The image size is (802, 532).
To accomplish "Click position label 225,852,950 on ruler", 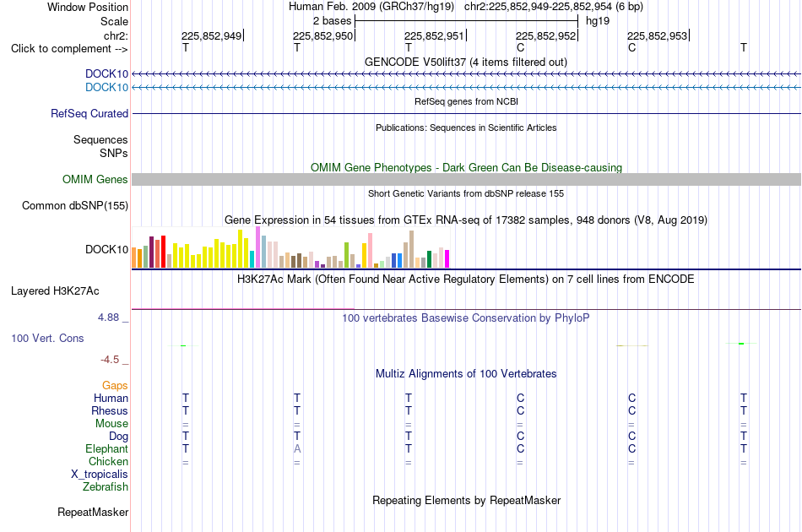I will [x=322, y=35].
